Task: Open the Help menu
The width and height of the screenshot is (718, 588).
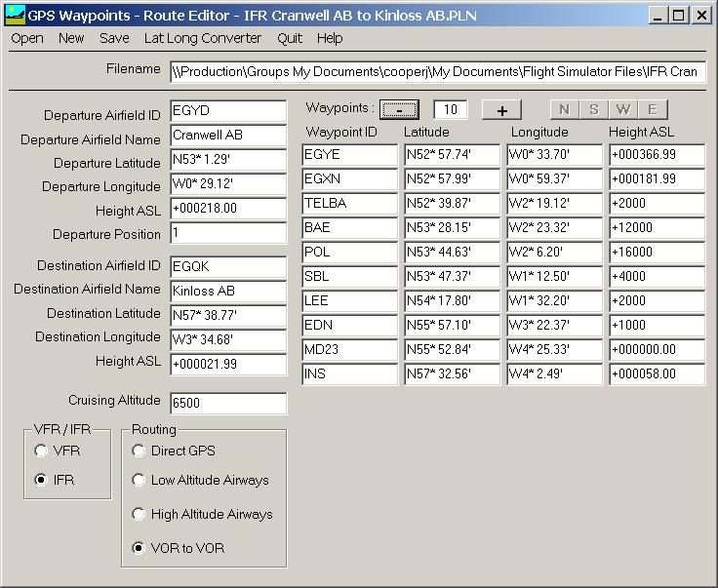Action: coord(330,38)
